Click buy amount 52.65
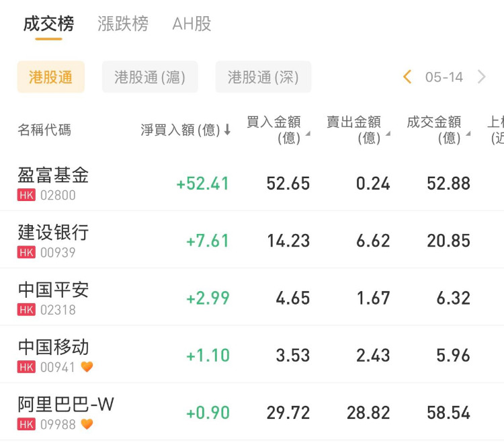Image resolution: width=504 pixels, height=443 pixels. click(x=288, y=184)
